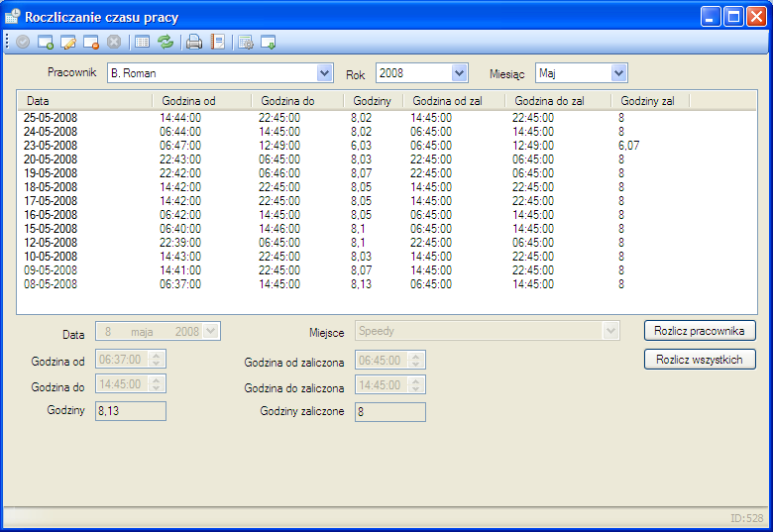This screenshot has width=773, height=532.
Task: Maximize the Rozliczanie czasu pracy window
Action: tap(733, 17)
